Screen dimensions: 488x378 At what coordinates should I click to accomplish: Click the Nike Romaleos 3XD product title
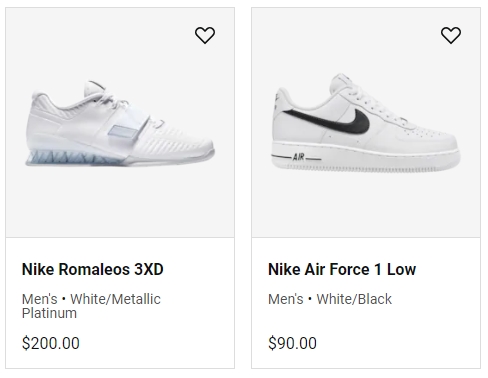(93, 269)
